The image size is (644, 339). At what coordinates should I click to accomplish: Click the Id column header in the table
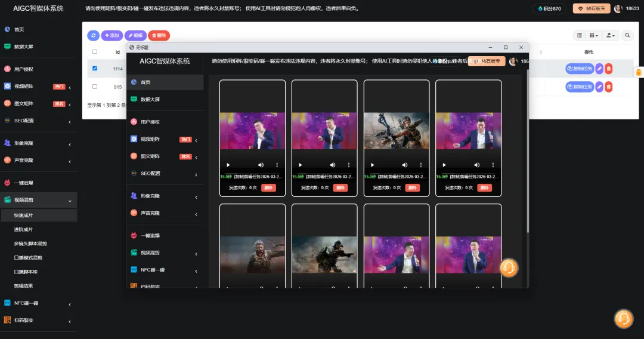[x=117, y=52]
